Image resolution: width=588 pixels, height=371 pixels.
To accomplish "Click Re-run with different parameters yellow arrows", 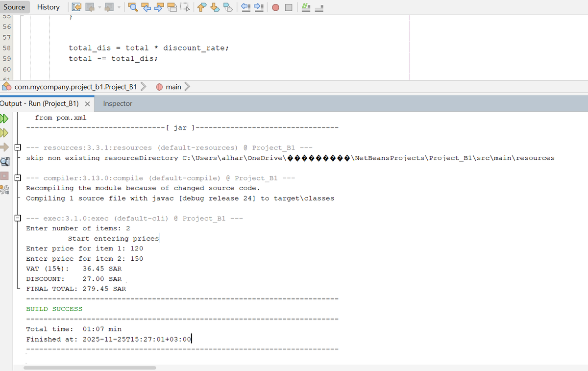I will click(4, 133).
